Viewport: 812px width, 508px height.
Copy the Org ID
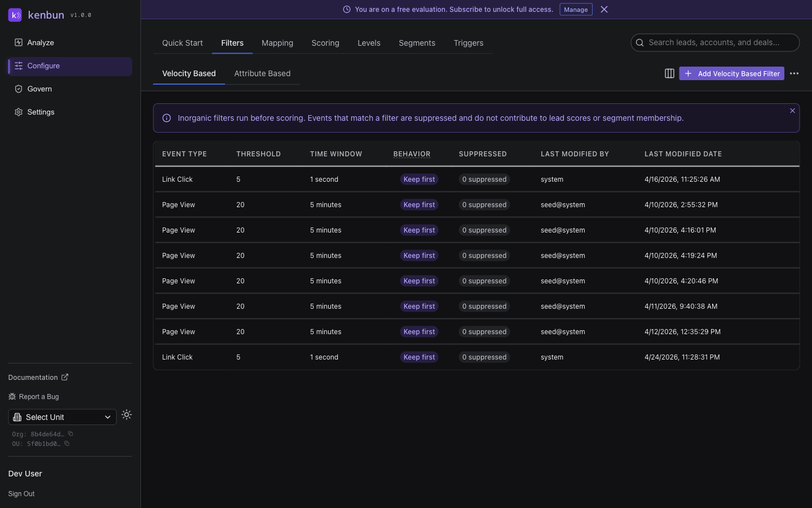[x=70, y=434]
